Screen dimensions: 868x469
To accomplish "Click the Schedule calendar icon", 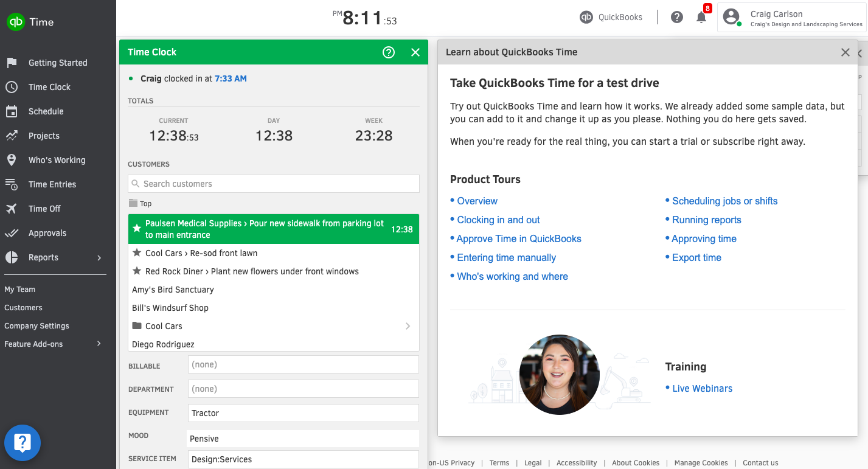I will tap(12, 111).
